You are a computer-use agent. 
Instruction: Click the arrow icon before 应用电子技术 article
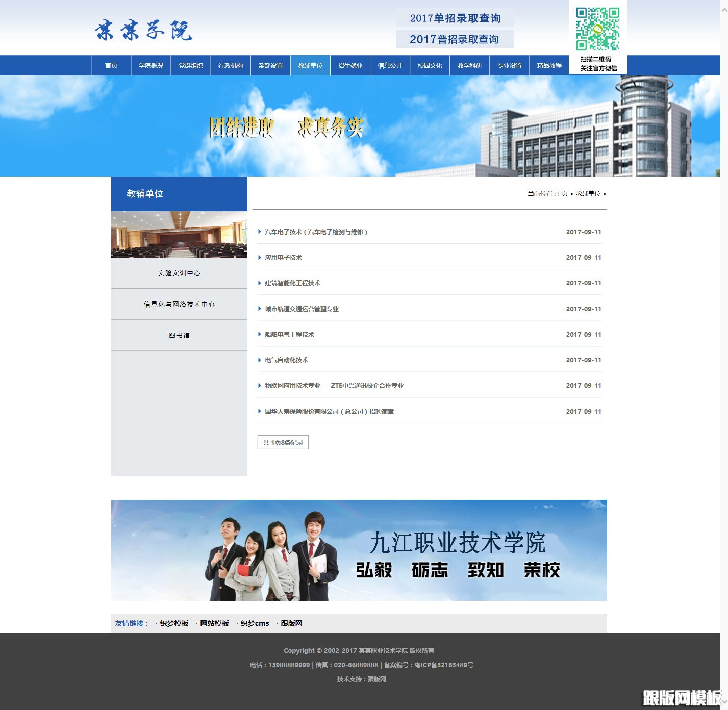coord(260,258)
